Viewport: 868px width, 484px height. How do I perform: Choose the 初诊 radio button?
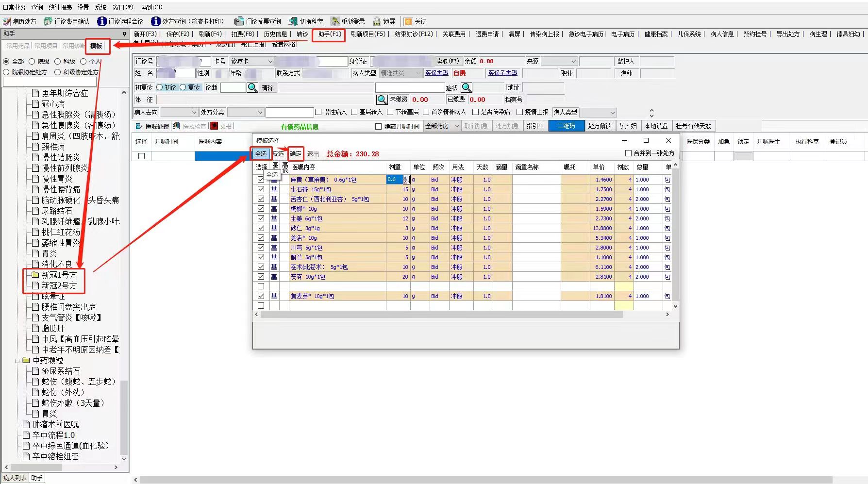pos(160,87)
